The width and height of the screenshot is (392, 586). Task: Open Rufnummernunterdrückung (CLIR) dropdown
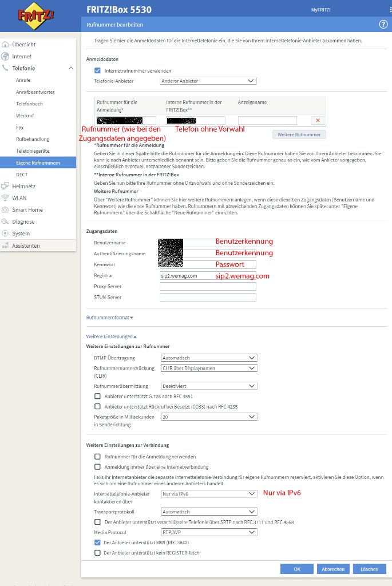209,368
